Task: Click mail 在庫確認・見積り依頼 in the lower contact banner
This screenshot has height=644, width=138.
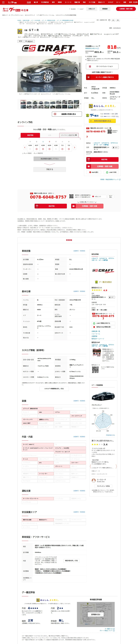Action: tap(87, 206)
